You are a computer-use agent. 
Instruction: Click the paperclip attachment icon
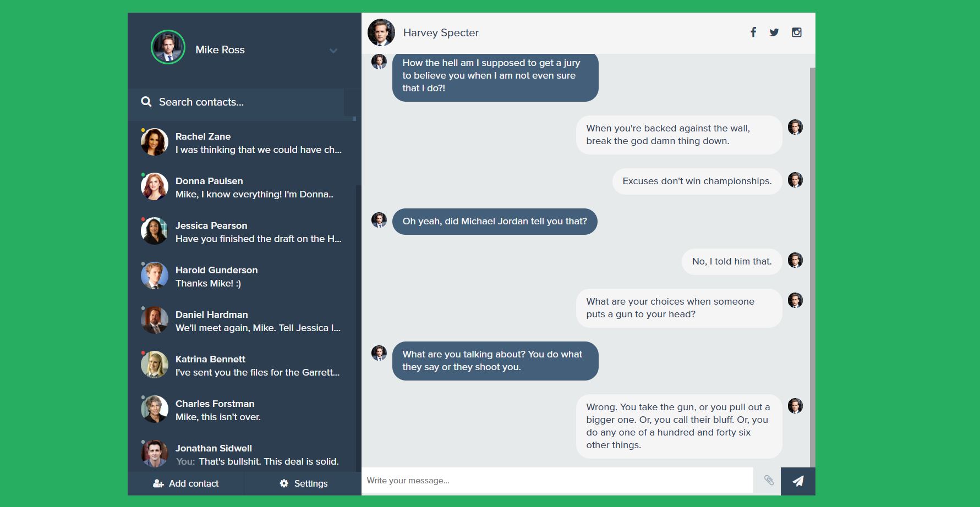pos(769,481)
